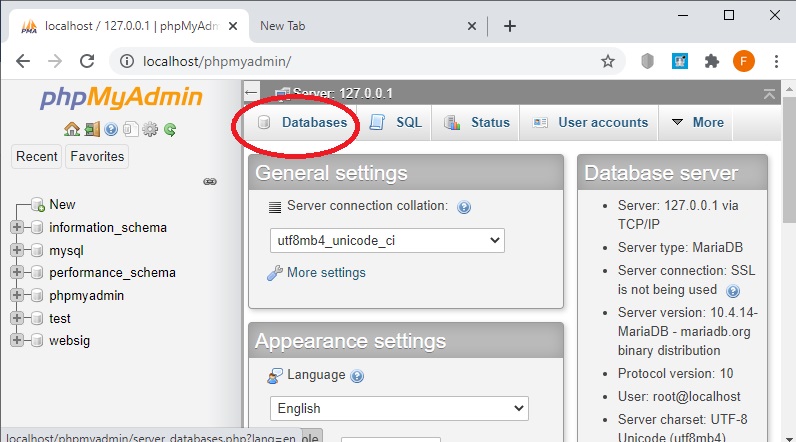Open the SQL tab

pyautogui.click(x=394, y=122)
